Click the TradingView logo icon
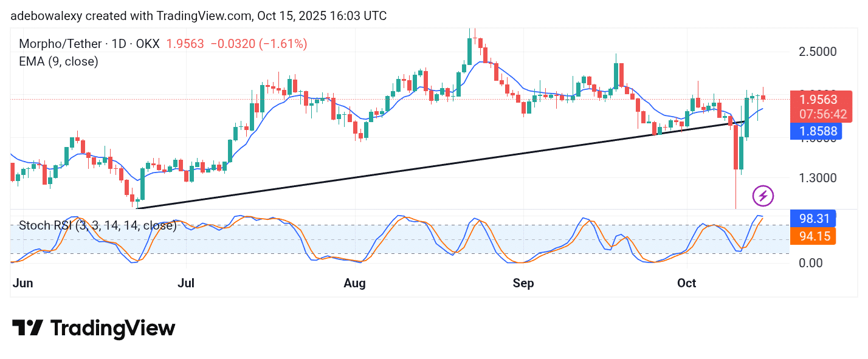868x359 pixels. (27, 329)
